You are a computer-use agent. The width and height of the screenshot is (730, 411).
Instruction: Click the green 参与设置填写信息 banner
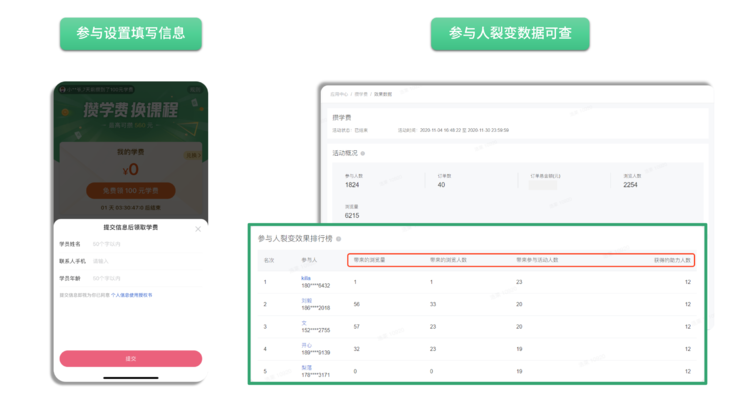[131, 34]
